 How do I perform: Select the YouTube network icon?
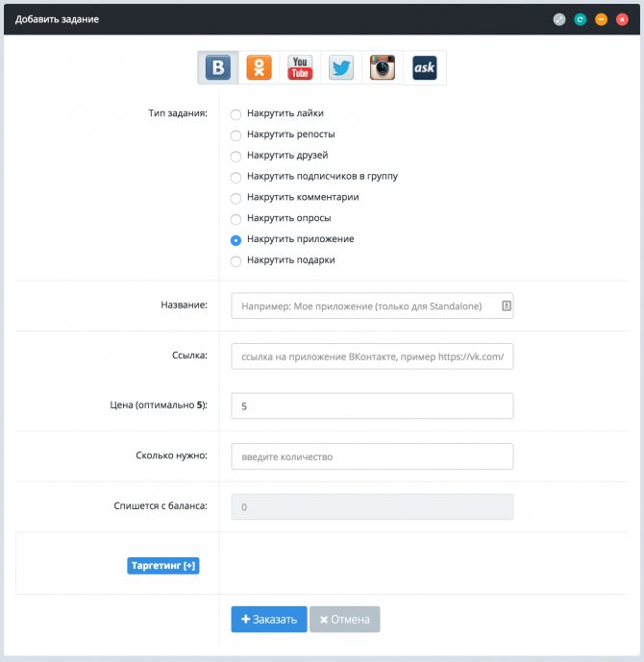pyautogui.click(x=300, y=67)
